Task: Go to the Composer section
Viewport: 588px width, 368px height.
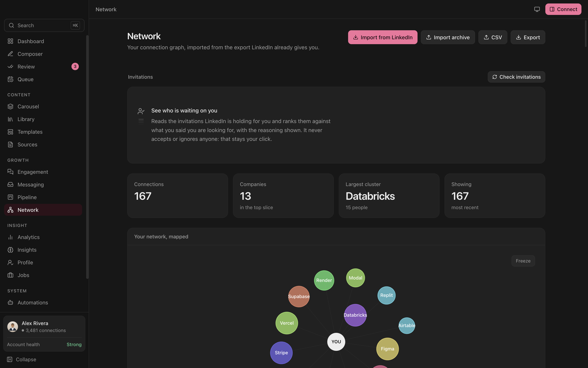Action: [43, 54]
